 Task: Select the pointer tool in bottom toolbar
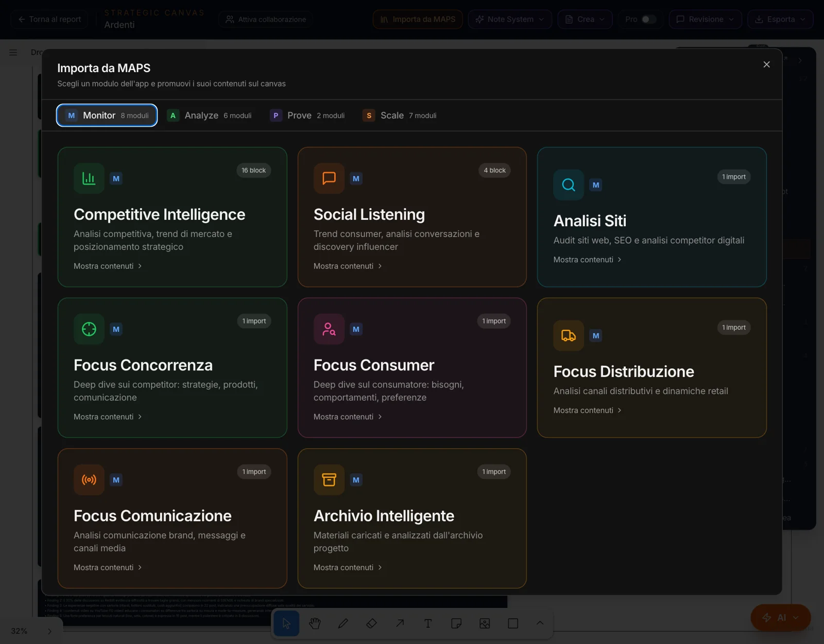[286, 623]
